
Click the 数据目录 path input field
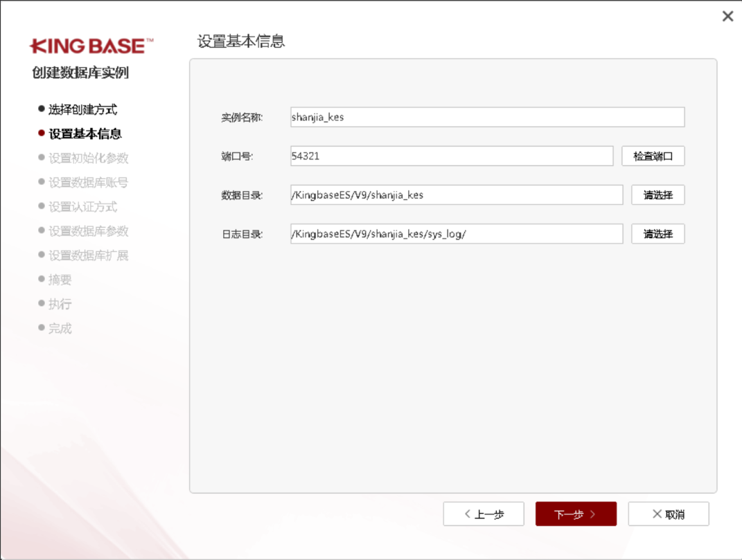click(456, 195)
